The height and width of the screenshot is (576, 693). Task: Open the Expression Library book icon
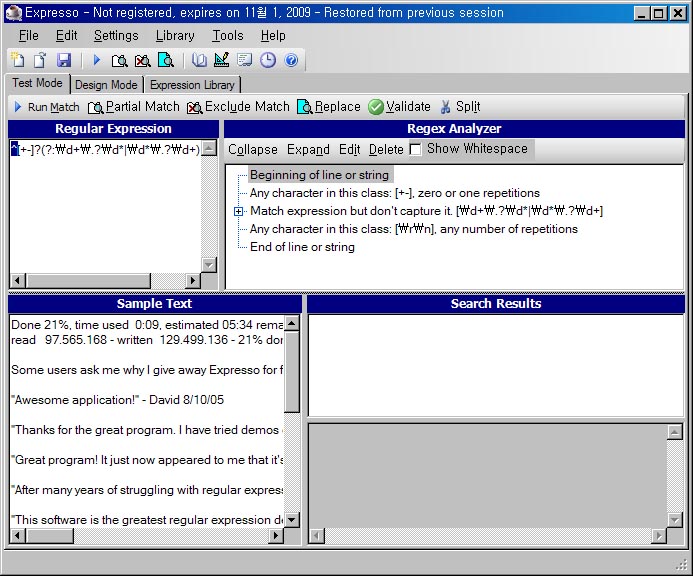(199, 61)
